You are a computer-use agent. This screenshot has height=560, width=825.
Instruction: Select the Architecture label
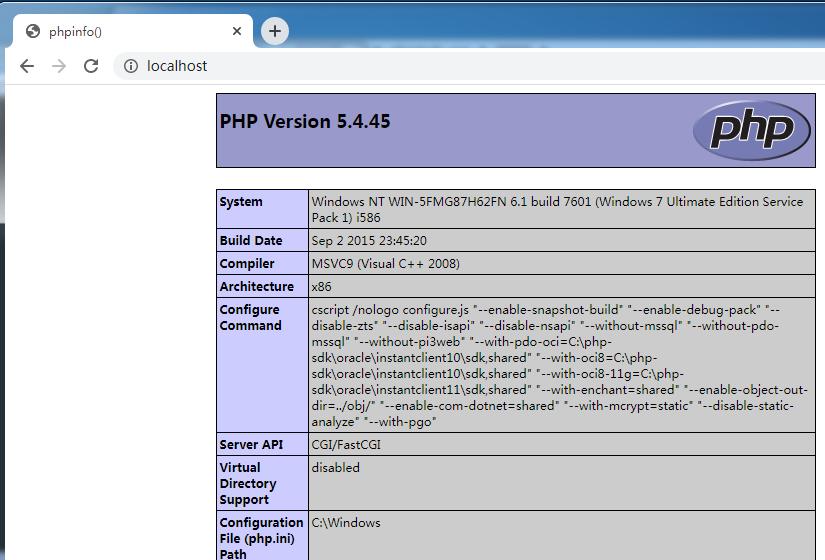[x=257, y=286]
